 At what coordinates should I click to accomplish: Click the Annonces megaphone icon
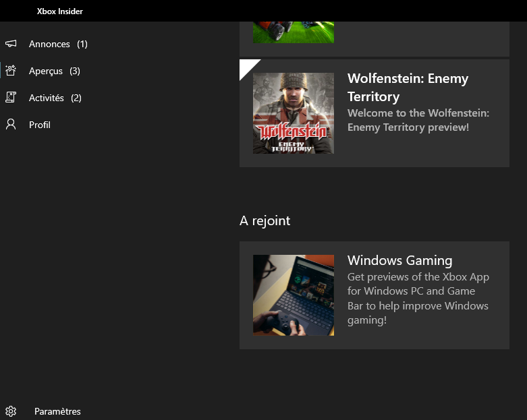tap(11, 44)
